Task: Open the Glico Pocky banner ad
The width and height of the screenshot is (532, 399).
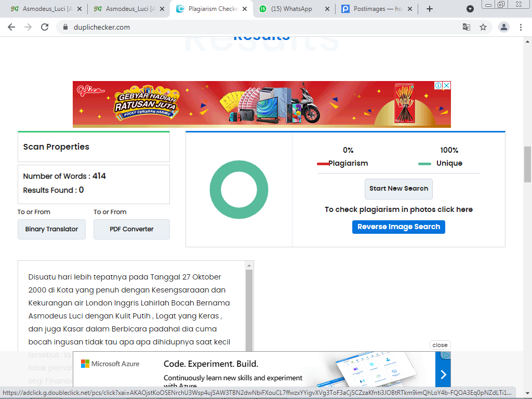Action: (262, 104)
